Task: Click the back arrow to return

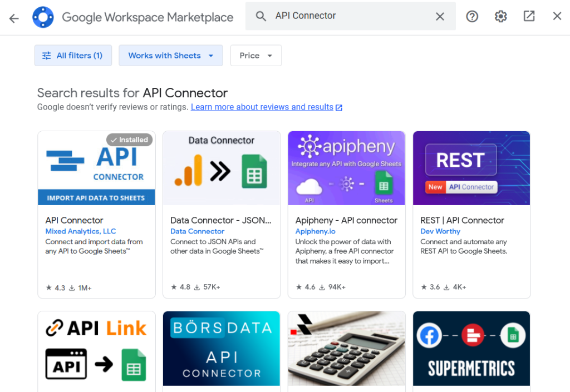Action: pos(13,17)
